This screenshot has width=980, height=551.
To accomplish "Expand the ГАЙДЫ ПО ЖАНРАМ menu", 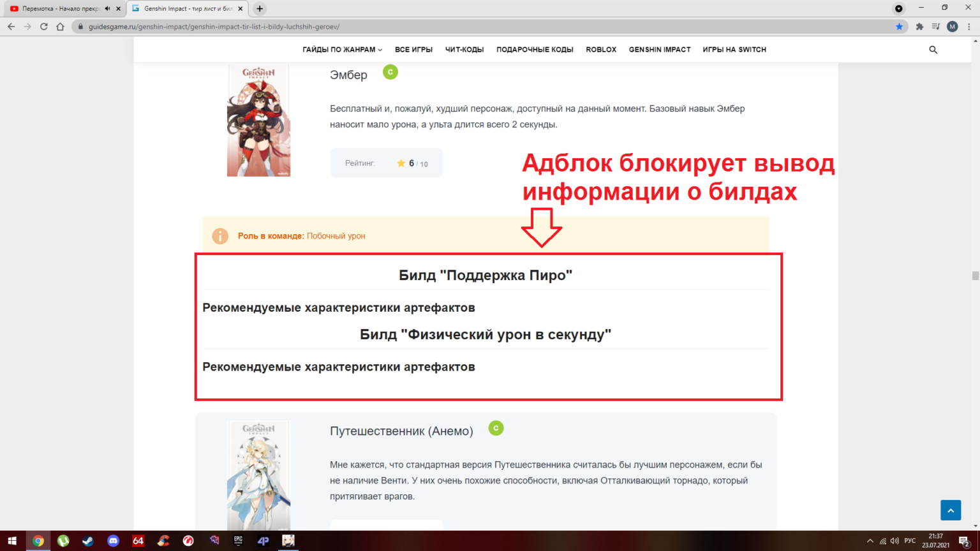I will pyautogui.click(x=342, y=50).
